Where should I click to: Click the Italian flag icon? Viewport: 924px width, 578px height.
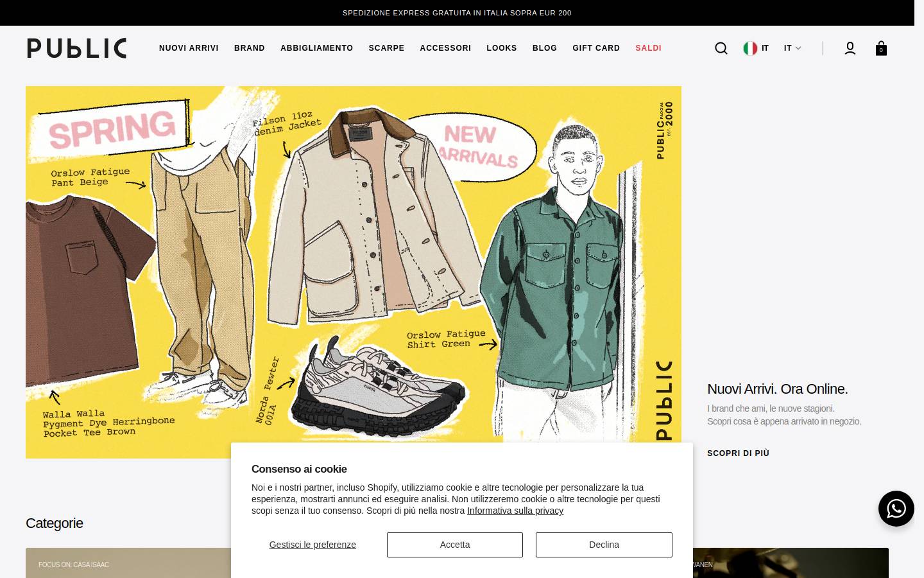pyautogui.click(x=750, y=48)
